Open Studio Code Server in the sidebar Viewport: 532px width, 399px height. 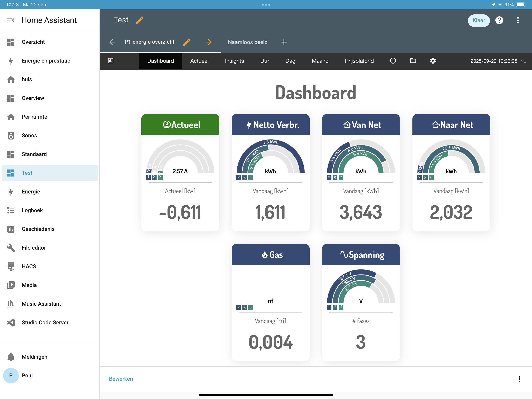pos(45,322)
